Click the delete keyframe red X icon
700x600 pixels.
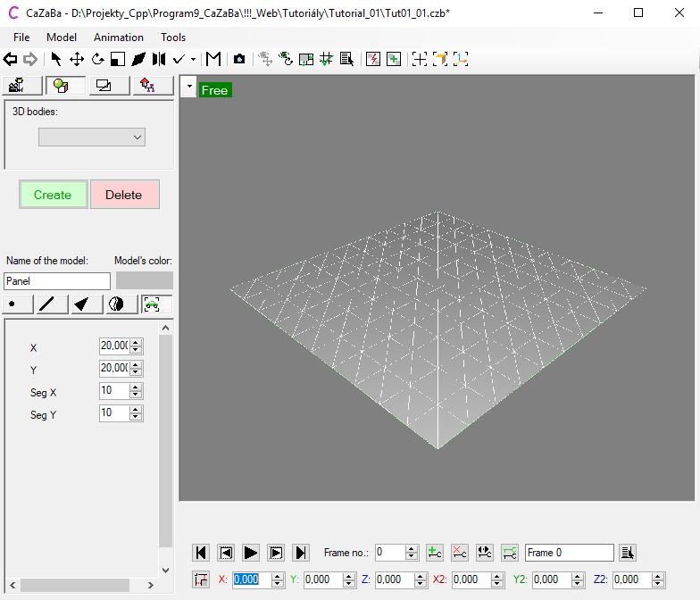click(459, 553)
